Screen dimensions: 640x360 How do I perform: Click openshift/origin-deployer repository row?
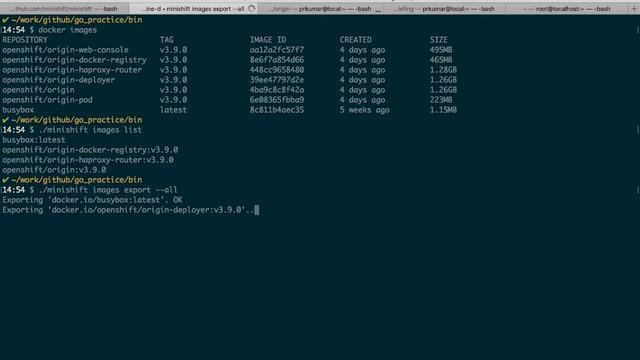(59, 80)
